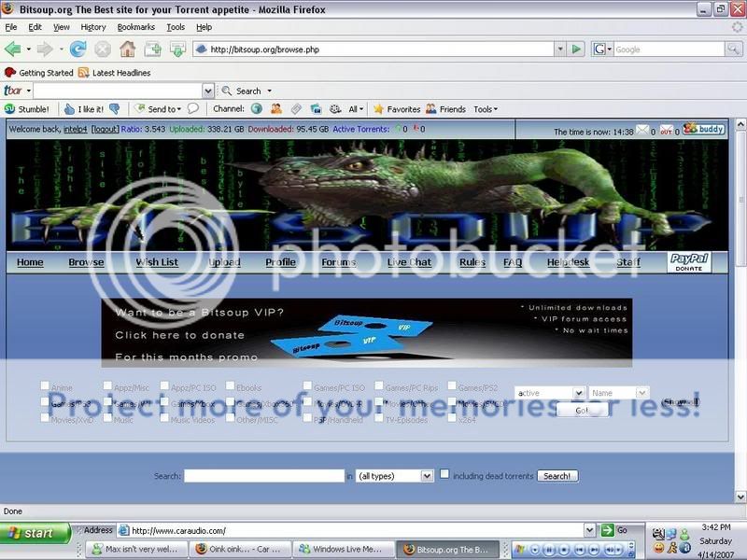
Task: Open the Wish List page link
Action: click(157, 262)
